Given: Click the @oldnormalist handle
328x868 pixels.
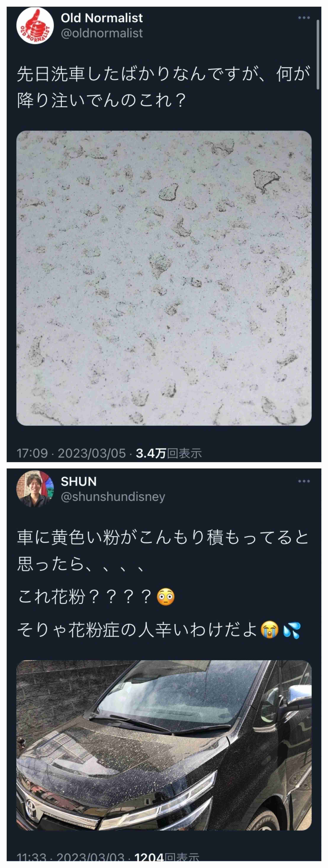Looking at the screenshot, I should click(x=102, y=33).
